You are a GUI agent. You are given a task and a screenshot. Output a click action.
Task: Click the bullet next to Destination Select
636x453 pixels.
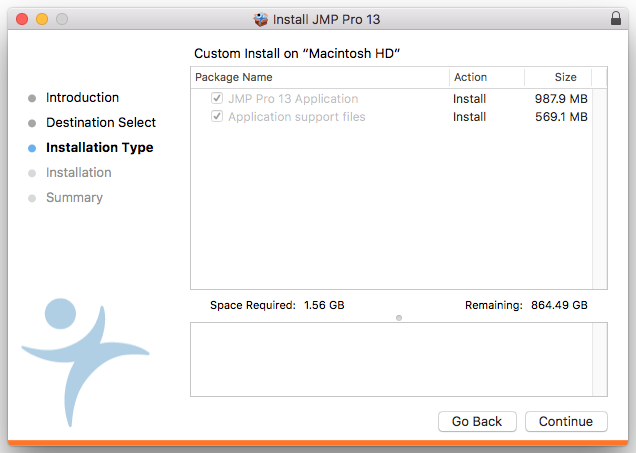(32, 123)
